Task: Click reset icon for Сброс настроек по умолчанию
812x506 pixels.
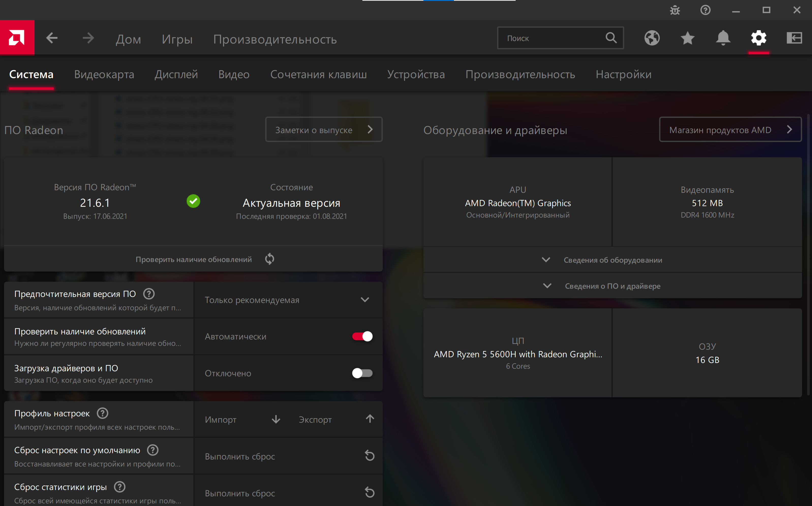Action: click(x=369, y=455)
